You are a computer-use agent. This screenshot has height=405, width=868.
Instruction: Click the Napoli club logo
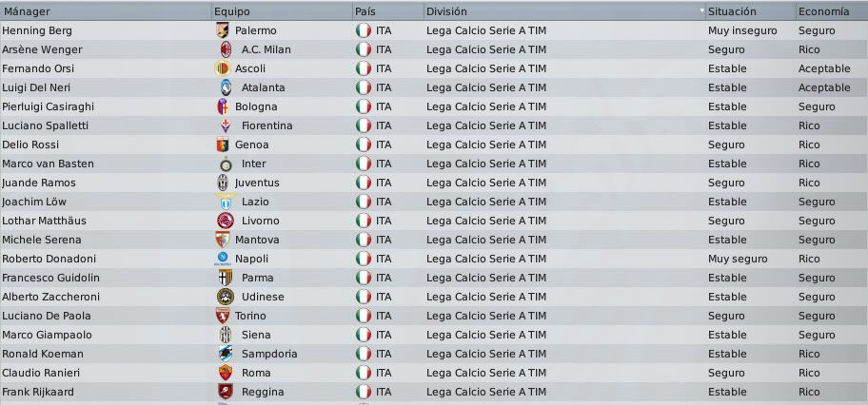click(x=223, y=259)
